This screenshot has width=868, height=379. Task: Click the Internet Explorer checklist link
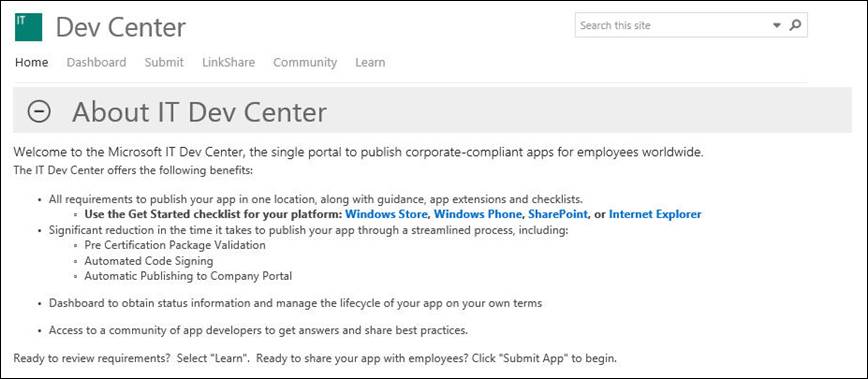(655, 214)
